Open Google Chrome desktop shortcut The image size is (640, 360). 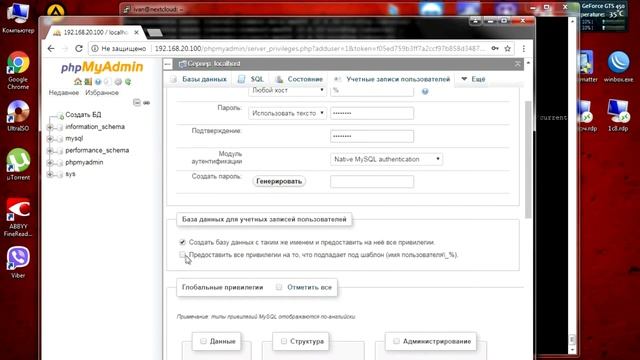pos(18,70)
